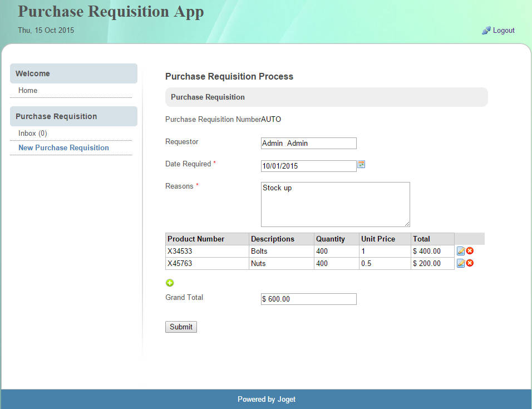Open the Date Required calendar picker
Viewport: 532px width, 409px height.
[361, 165]
